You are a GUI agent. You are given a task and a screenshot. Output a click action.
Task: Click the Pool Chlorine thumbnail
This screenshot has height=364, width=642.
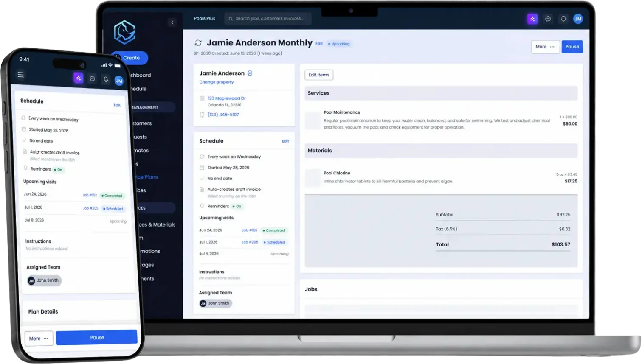(x=313, y=178)
